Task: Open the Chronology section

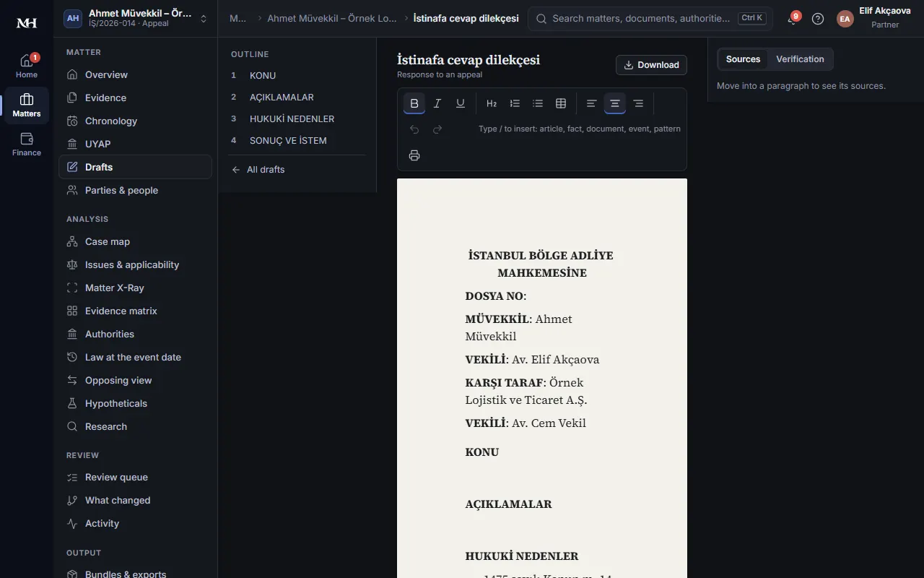Action: pyautogui.click(x=135, y=121)
